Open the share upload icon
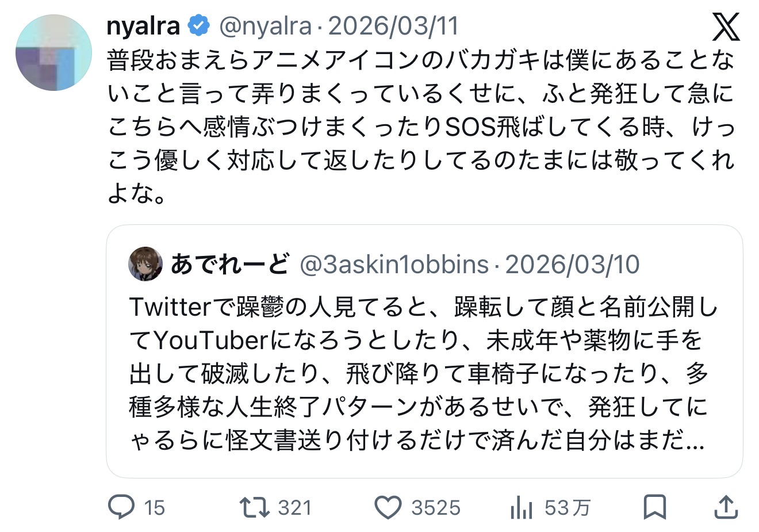The height and width of the screenshot is (532, 759). coord(726,507)
